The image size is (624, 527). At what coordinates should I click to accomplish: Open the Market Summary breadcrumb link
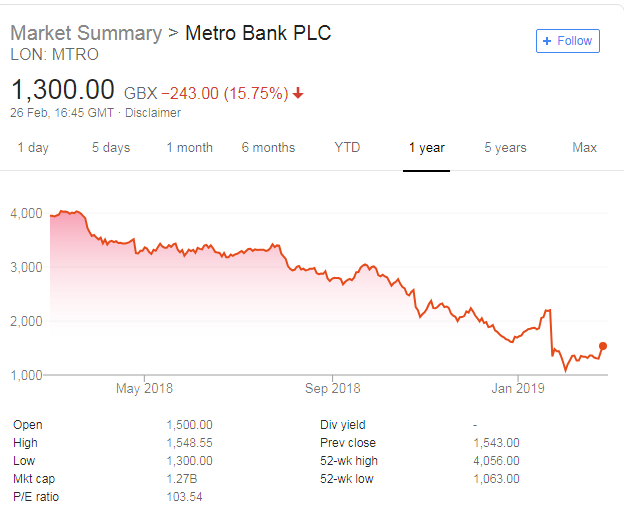pos(85,33)
